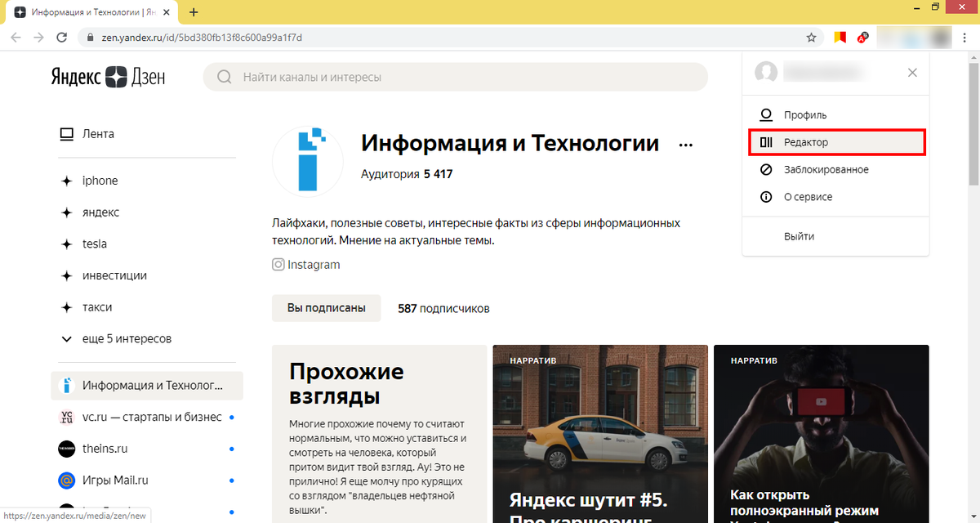Go back in browser history
Screen dimensions: 980x523
click(x=16, y=38)
